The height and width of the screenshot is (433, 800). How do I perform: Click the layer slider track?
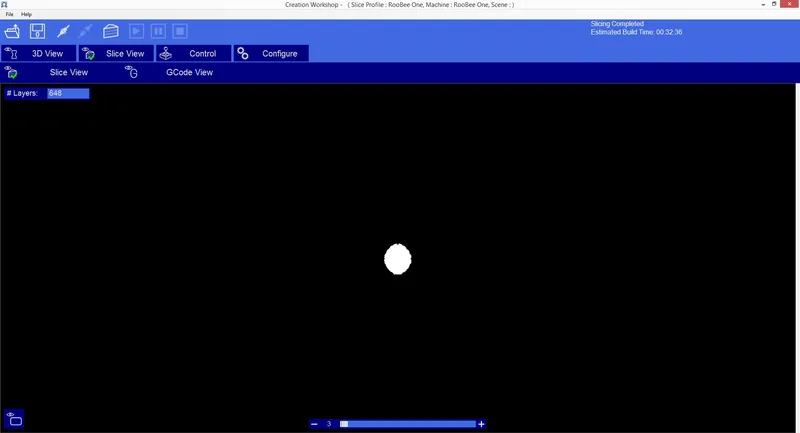pyautogui.click(x=410, y=424)
